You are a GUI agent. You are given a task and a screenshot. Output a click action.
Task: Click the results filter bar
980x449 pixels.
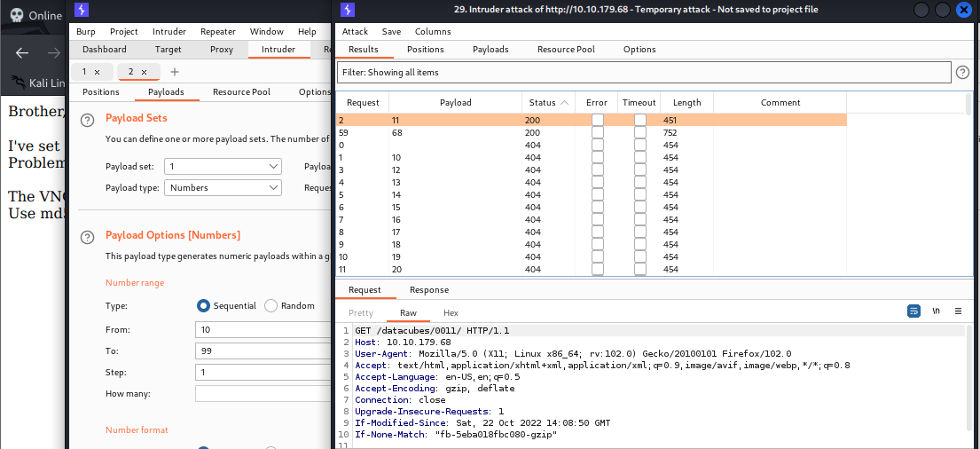click(x=644, y=73)
